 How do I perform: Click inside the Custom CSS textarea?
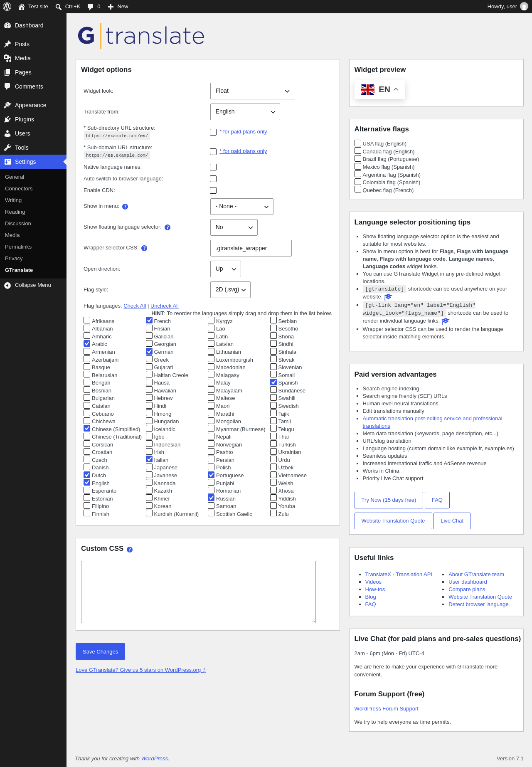point(198,592)
